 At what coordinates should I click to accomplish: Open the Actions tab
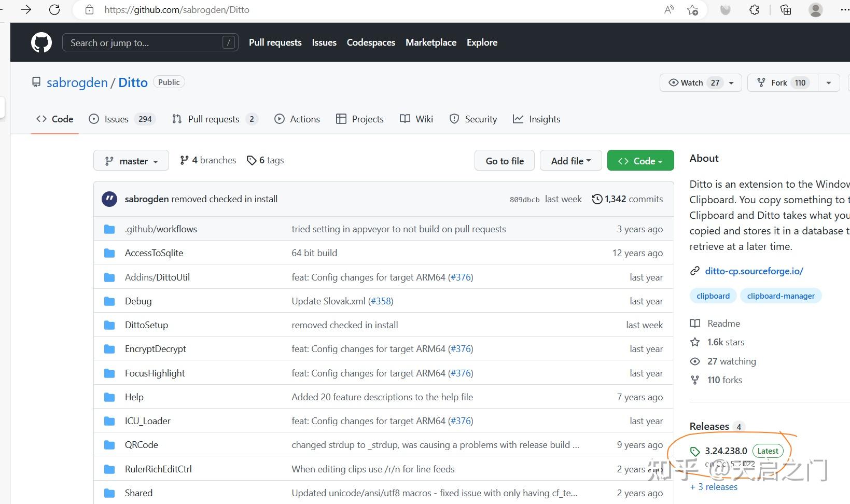coord(297,119)
